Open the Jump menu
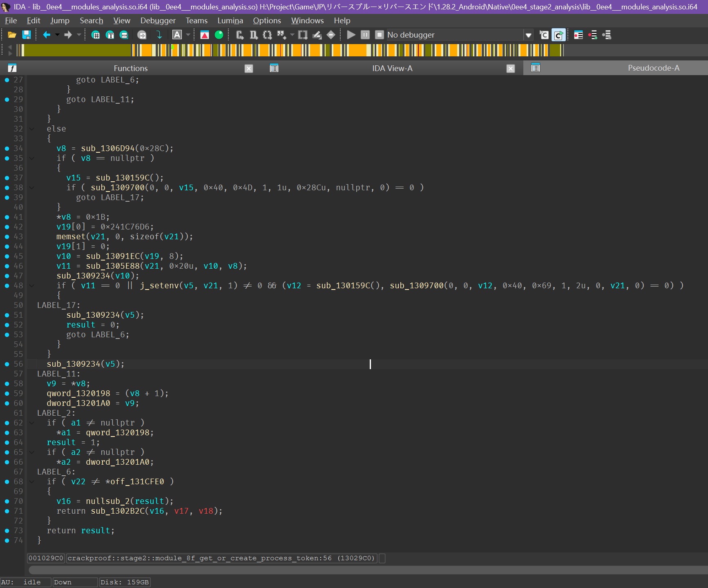This screenshot has height=588, width=708. click(x=60, y=20)
